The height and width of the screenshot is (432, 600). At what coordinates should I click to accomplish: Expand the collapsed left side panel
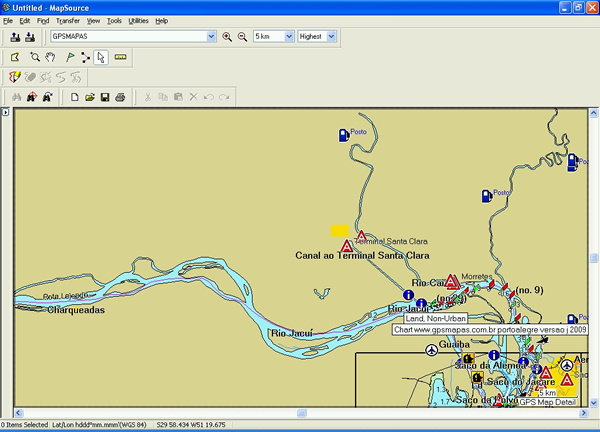(x=5, y=112)
